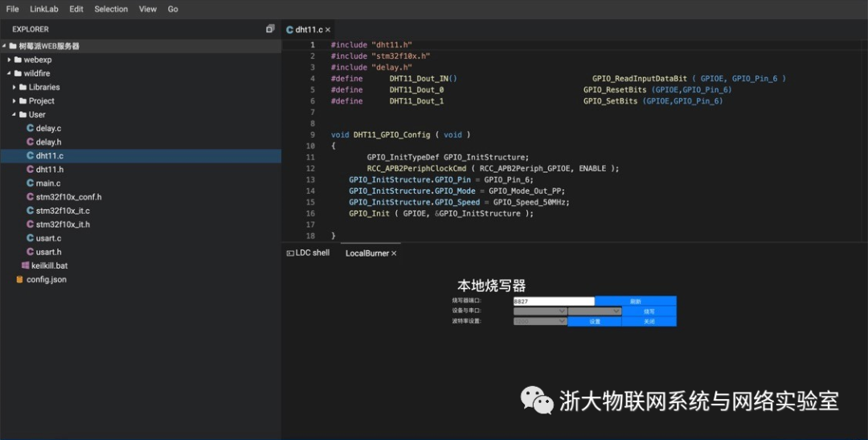Viewport: 868px width, 440px height.
Task: Click the 烧写器端口 port input field
Action: click(x=554, y=302)
